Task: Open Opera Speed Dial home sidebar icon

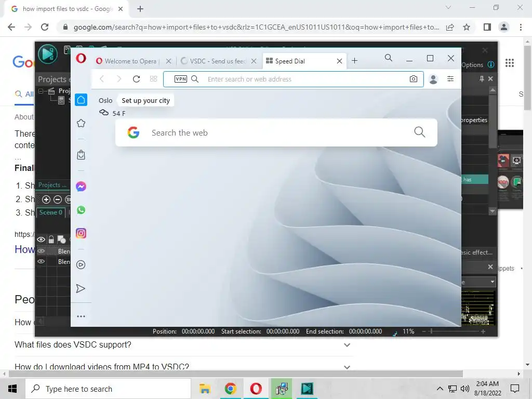Action: coord(81,100)
